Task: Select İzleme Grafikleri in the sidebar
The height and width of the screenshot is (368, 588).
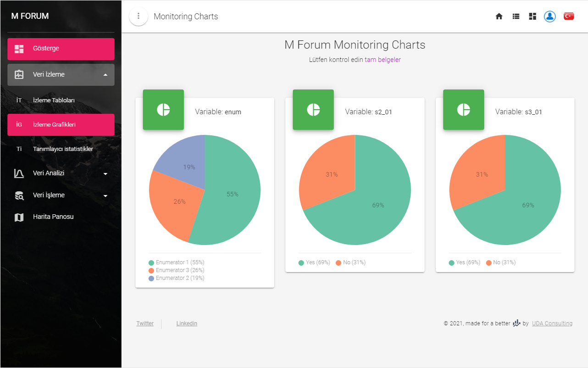Action: 61,125
